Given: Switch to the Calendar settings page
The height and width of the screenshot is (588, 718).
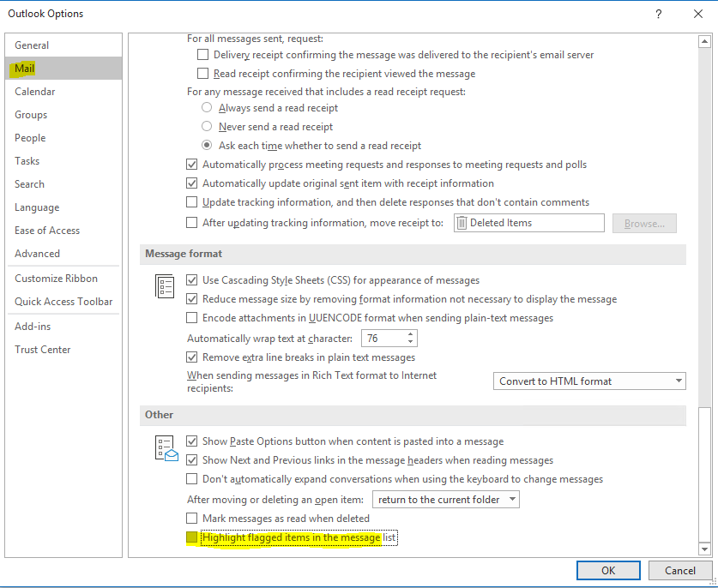Looking at the screenshot, I should [x=35, y=91].
